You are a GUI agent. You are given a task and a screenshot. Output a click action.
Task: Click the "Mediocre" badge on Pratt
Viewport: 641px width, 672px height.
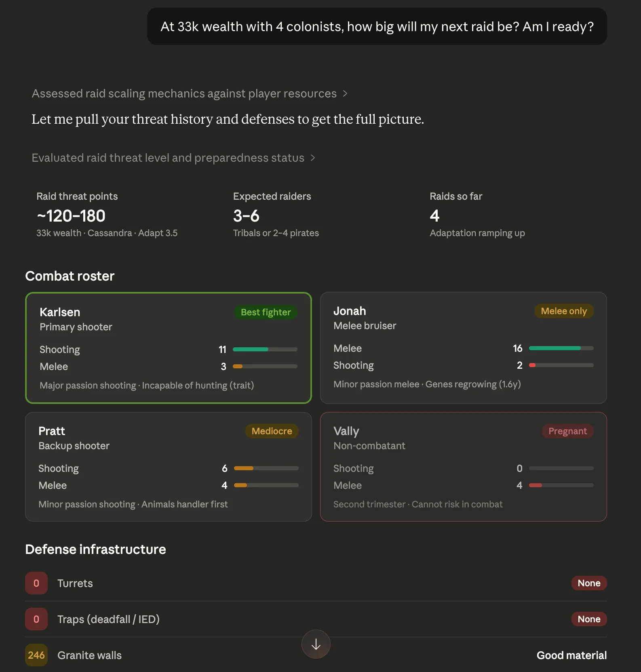coord(272,431)
